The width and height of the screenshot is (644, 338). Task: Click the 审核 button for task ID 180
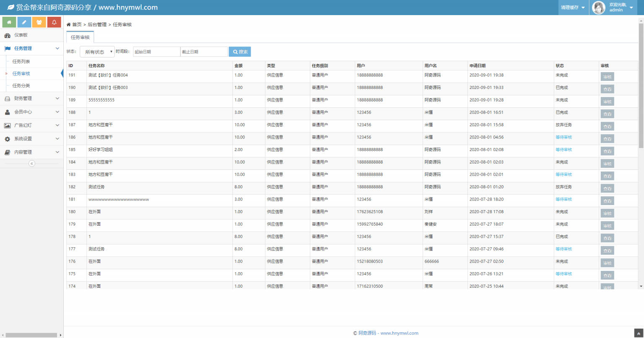click(607, 213)
